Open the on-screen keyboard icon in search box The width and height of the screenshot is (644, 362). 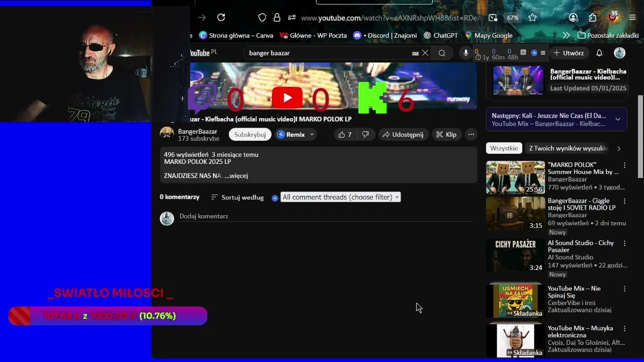415,53
